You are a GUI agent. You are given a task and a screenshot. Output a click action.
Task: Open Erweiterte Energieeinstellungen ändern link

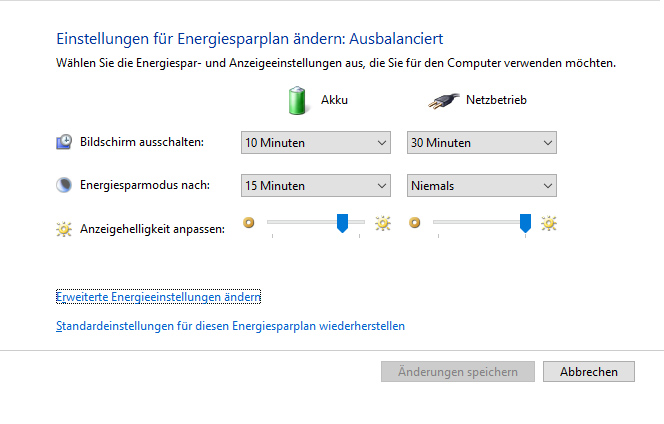tap(158, 297)
